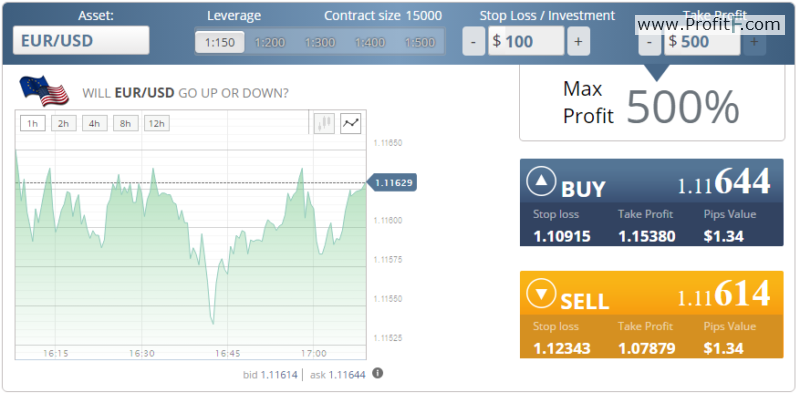
Task: Decrease Stop Loss with minus button
Action: tap(473, 41)
